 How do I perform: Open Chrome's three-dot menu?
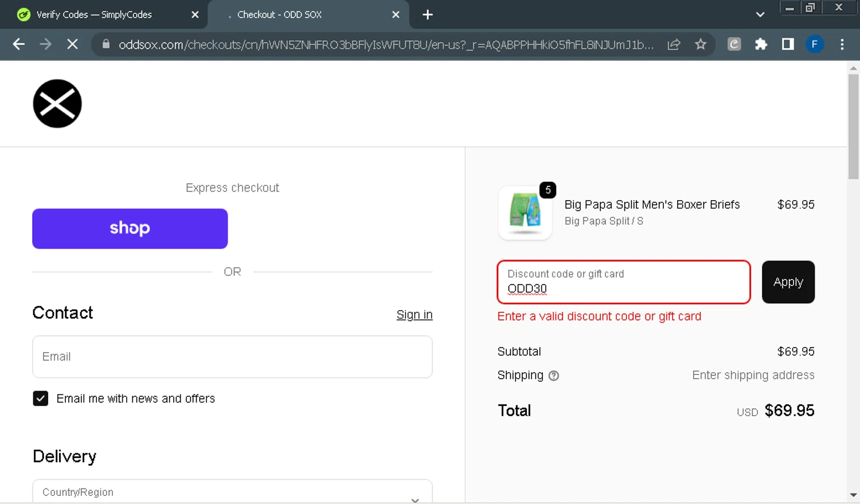(x=842, y=44)
